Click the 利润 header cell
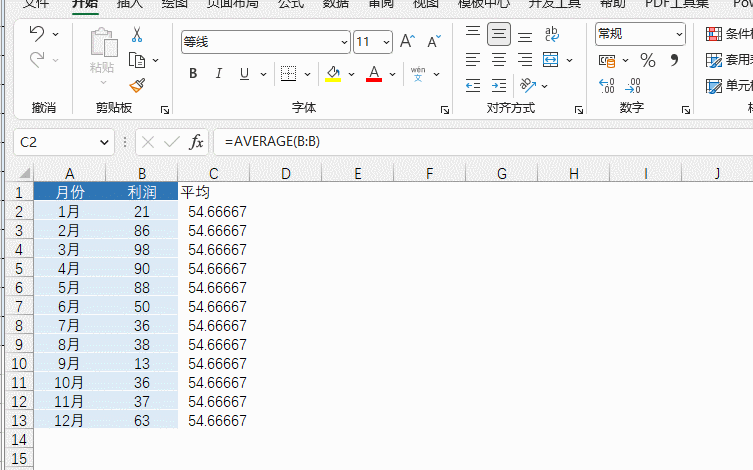The image size is (753, 470). click(142, 193)
